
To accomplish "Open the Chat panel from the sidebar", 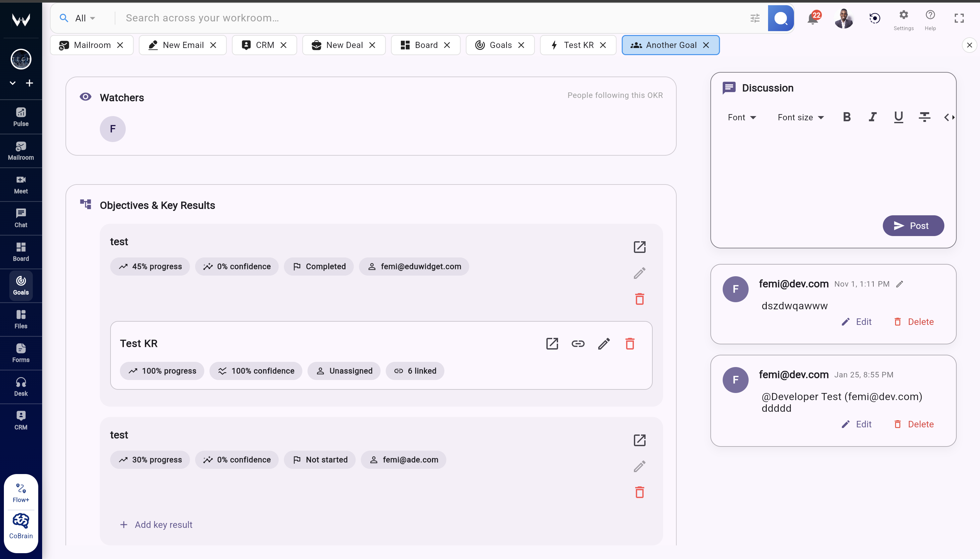I will [x=21, y=218].
